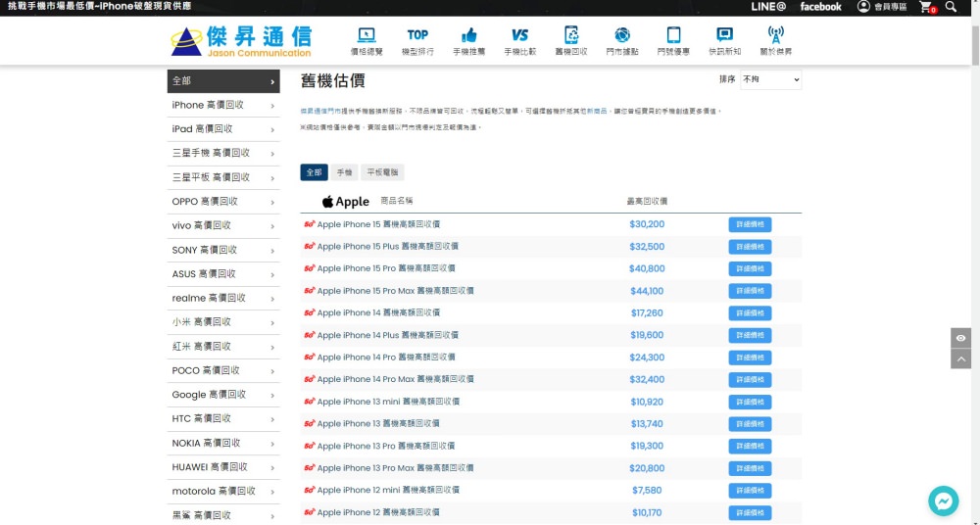Select the 平板電腦 filter tab
The height and width of the screenshot is (525, 980).
point(382,172)
